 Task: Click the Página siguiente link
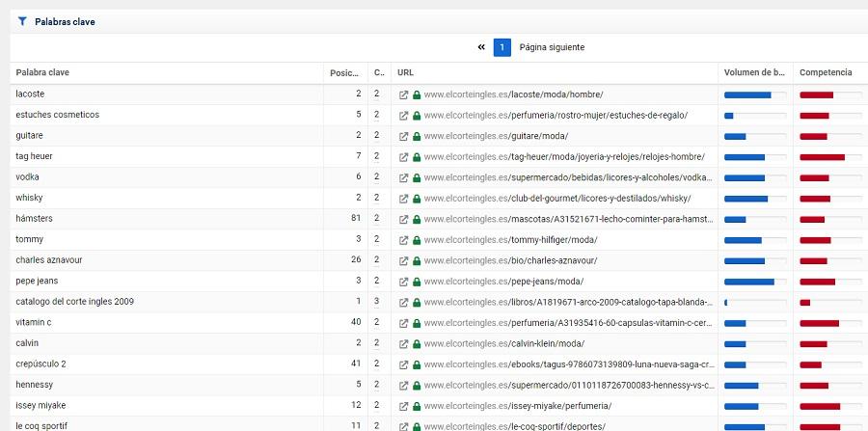coord(552,47)
